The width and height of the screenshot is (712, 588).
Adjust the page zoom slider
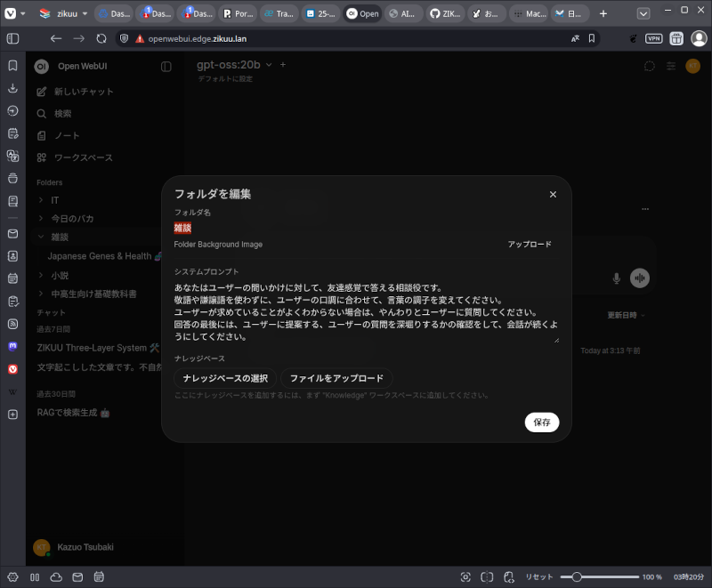click(578, 577)
